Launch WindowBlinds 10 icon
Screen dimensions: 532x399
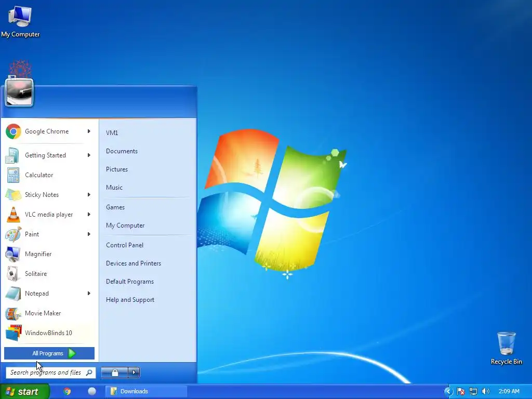[14, 333]
